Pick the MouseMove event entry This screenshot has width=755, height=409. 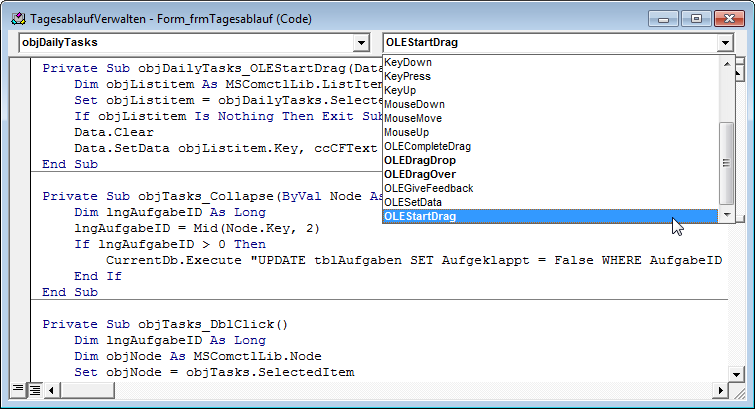(415, 118)
